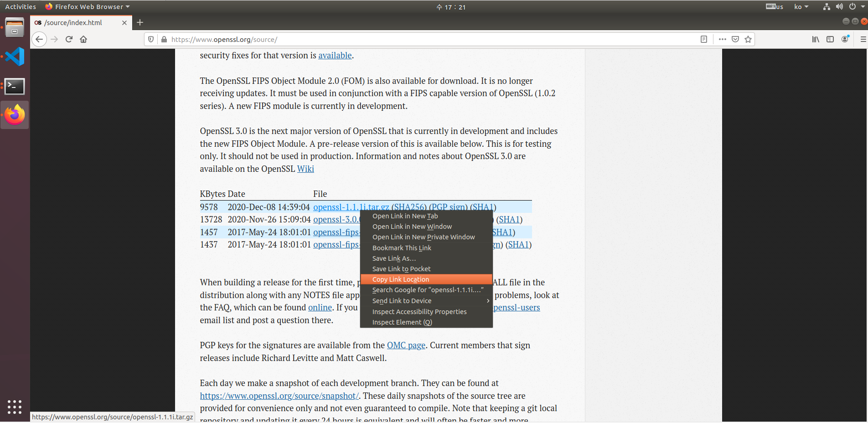Viewport: 868px width, 423px height.
Task: Show tracking protection shield info
Action: click(x=151, y=40)
